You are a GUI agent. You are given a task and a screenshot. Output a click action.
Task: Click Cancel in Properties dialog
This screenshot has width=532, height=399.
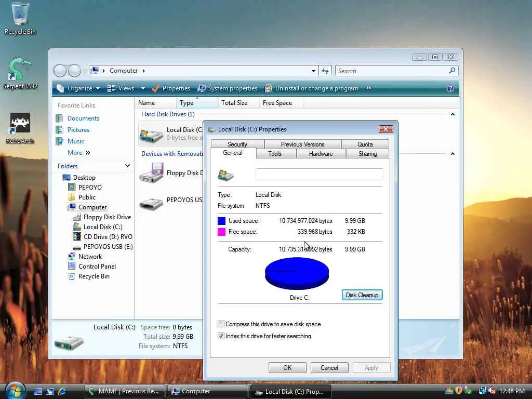tap(329, 367)
